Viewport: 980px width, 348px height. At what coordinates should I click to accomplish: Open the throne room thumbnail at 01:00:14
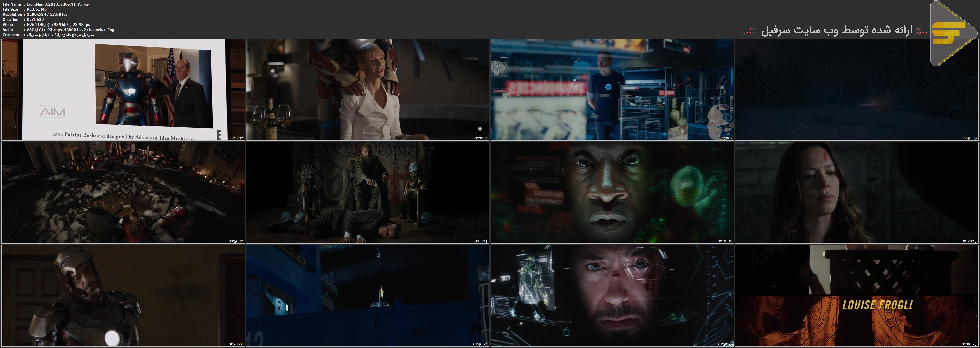pos(368,193)
